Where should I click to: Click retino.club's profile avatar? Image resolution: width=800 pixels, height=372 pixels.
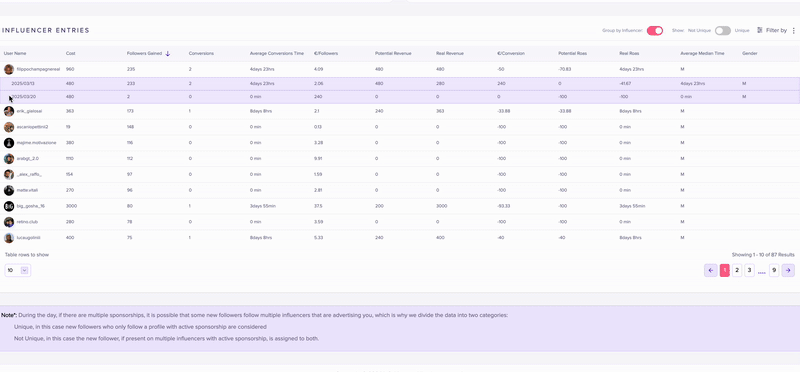(9, 222)
